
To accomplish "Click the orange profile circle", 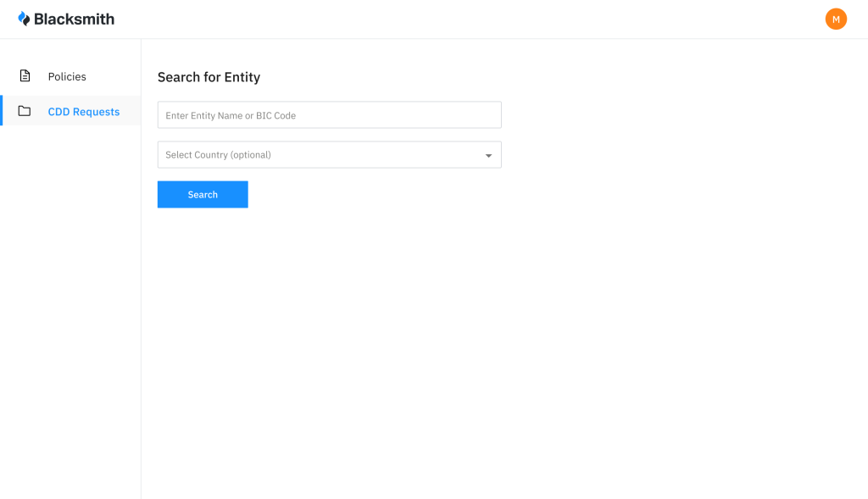I will (836, 18).
